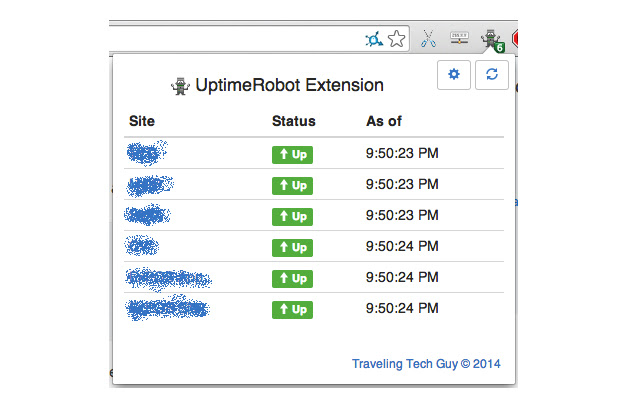The image size is (640, 400).
Task: Click 9:50:24 PM in the fourth row
Action: pos(402,247)
